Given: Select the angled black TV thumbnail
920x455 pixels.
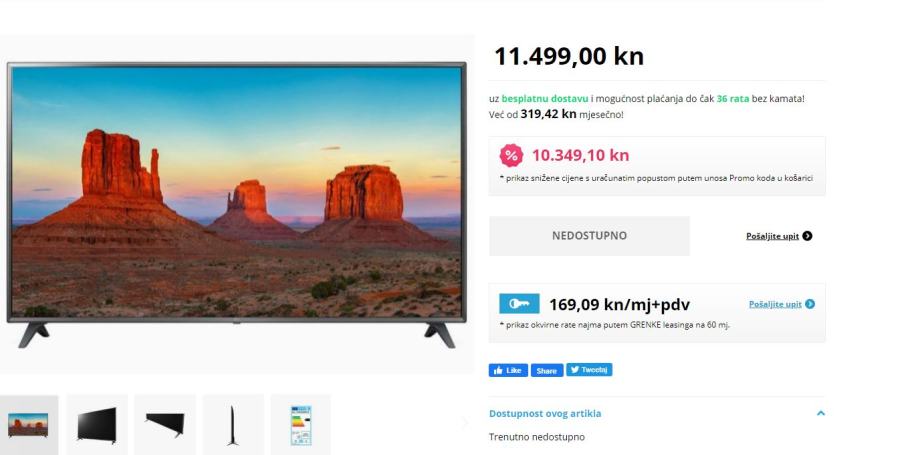Looking at the screenshot, I should [x=97, y=425].
